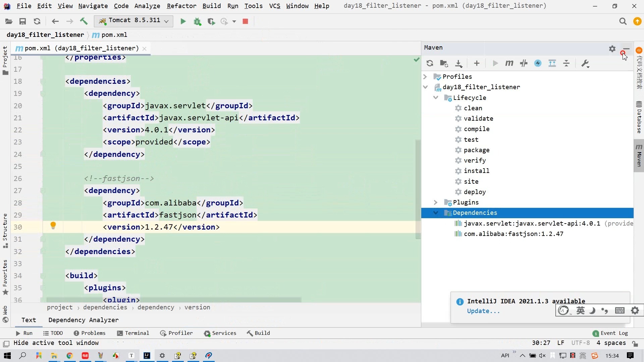Toggle skip tests mode in Maven toolbar
This screenshot has height=362, width=644.
[x=524, y=63]
